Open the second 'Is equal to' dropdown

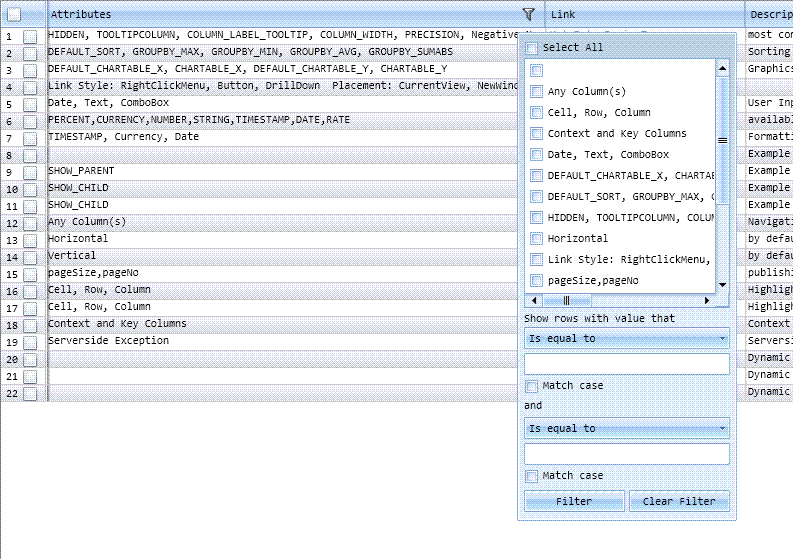(x=626, y=429)
